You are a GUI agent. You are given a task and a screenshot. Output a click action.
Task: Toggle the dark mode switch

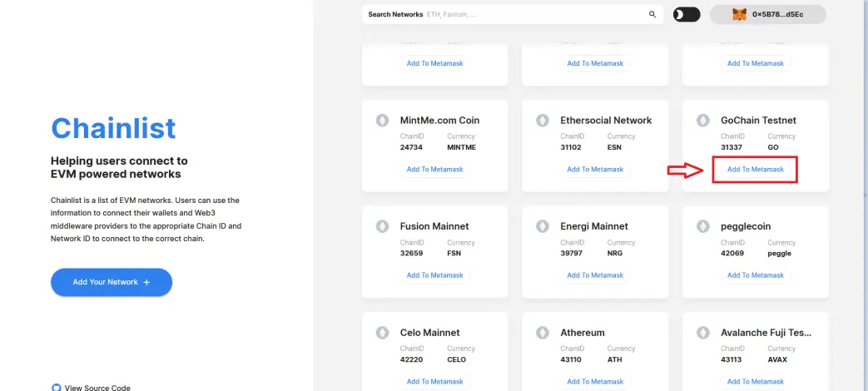click(687, 14)
